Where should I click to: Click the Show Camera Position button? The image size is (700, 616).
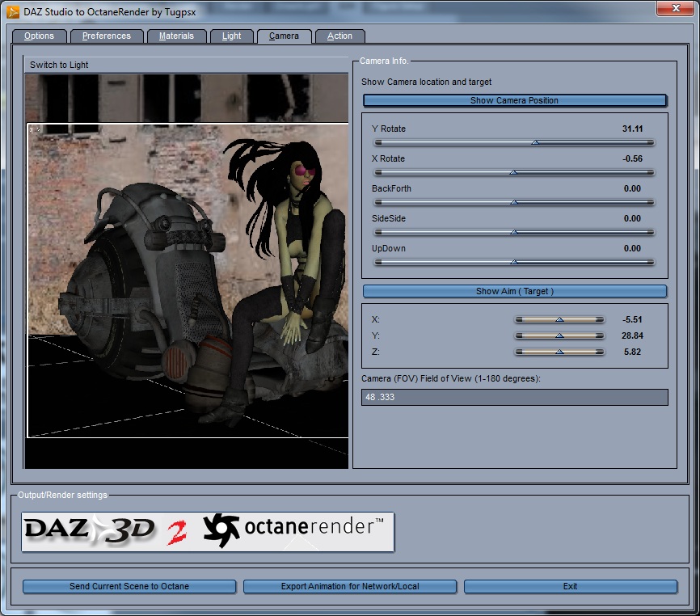click(514, 100)
